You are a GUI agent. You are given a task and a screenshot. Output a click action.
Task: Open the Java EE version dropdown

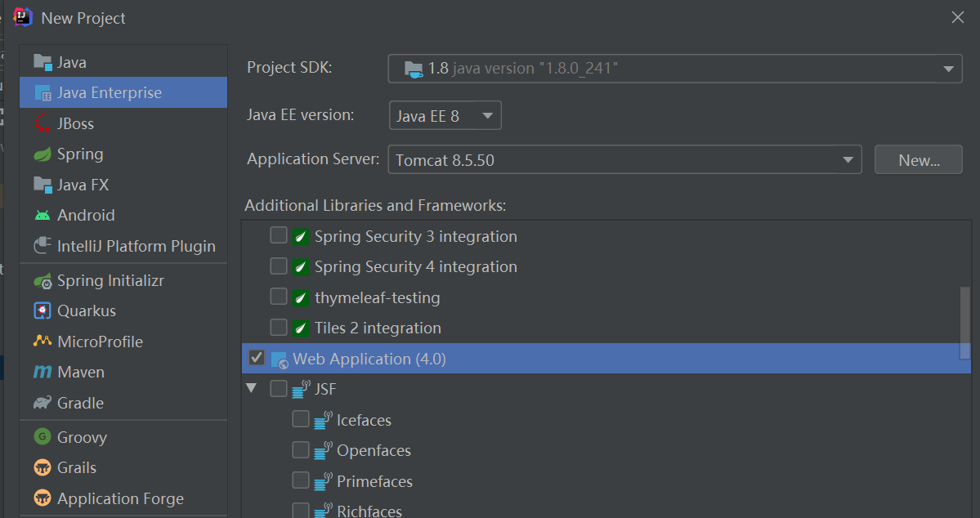pyautogui.click(x=445, y=115)
